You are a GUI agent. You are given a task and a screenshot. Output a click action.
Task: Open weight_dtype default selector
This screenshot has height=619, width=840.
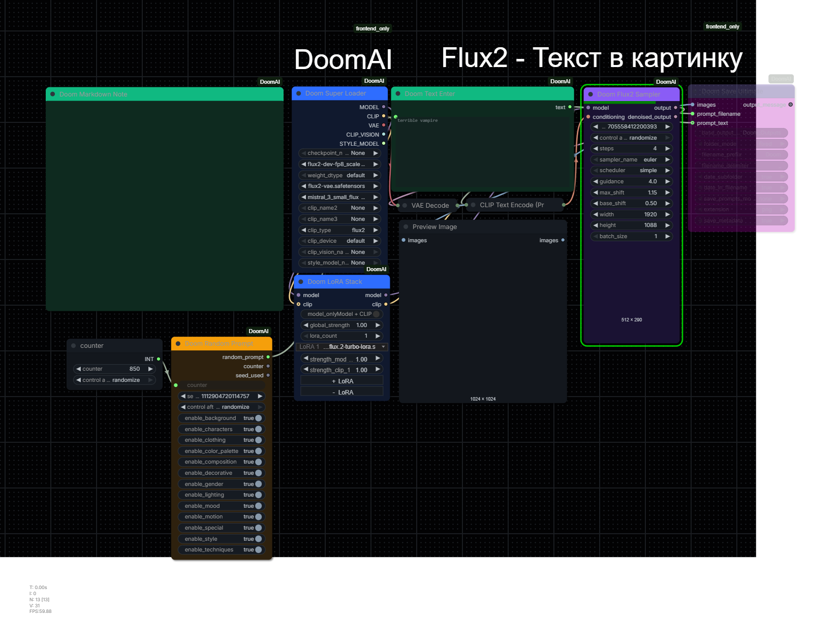(x=339, y=176)
